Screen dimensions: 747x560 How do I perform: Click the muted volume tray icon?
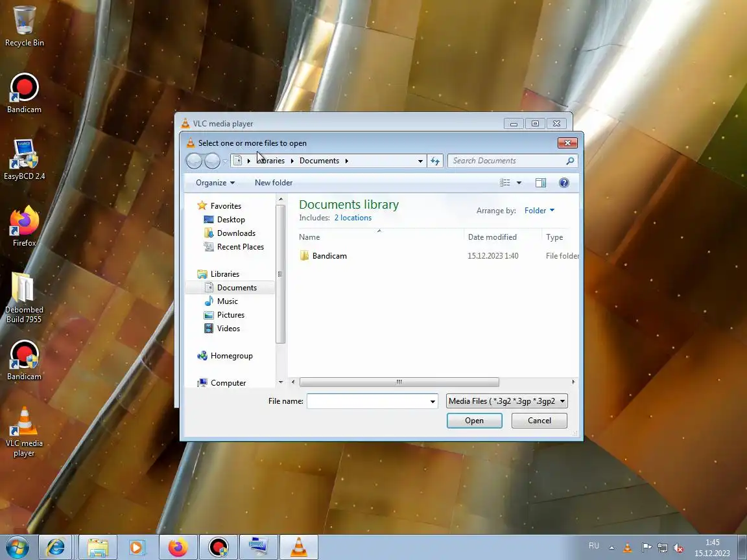678,548
